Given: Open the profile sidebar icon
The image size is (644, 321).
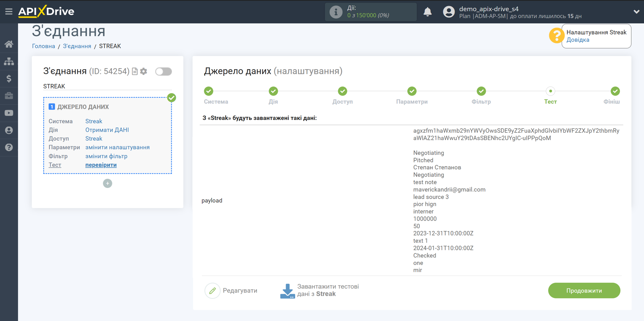Looking at the screenshot, I should 9,130.
